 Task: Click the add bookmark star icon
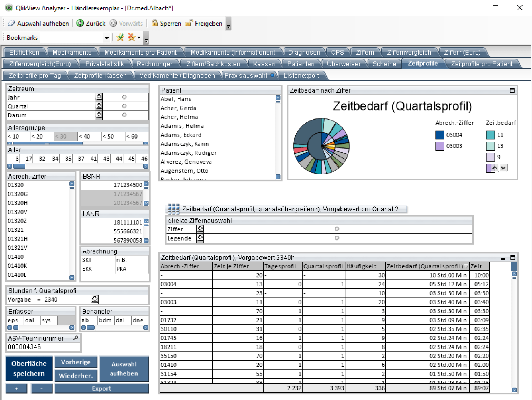pyautogui.click(x=120, y=38)
